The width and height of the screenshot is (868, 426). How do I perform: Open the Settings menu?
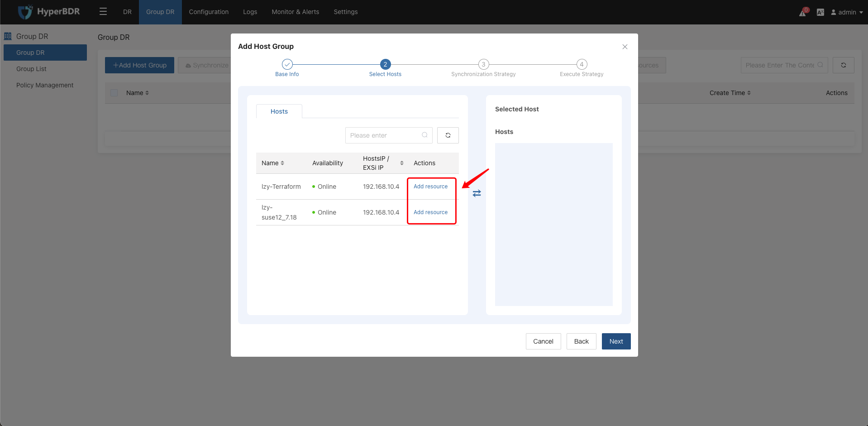[346, 12]
